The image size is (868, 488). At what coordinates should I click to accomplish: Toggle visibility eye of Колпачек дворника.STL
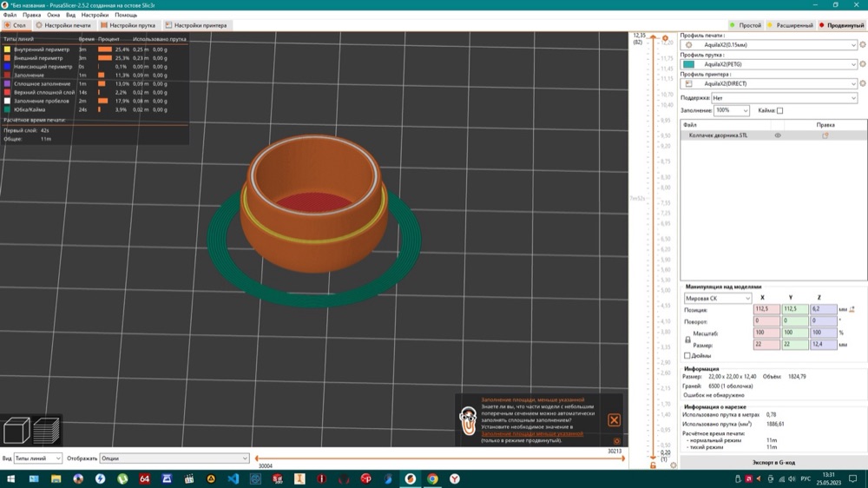coord(778,135)
